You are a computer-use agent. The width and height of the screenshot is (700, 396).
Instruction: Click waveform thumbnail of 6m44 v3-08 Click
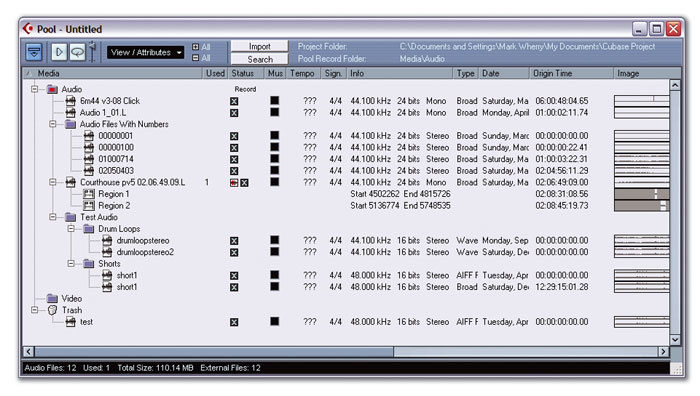[642, 101]
